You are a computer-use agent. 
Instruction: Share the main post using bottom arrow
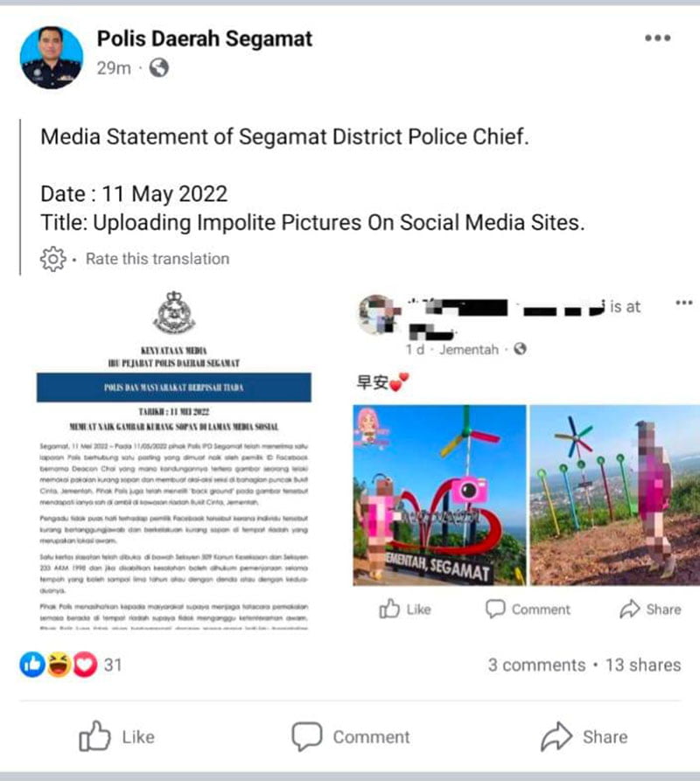(x=584, y=736)
